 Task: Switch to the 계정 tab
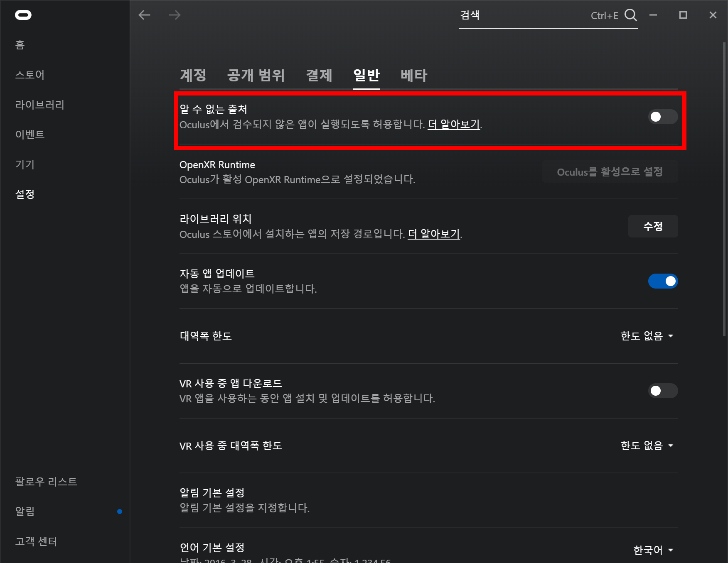point(193,75)
